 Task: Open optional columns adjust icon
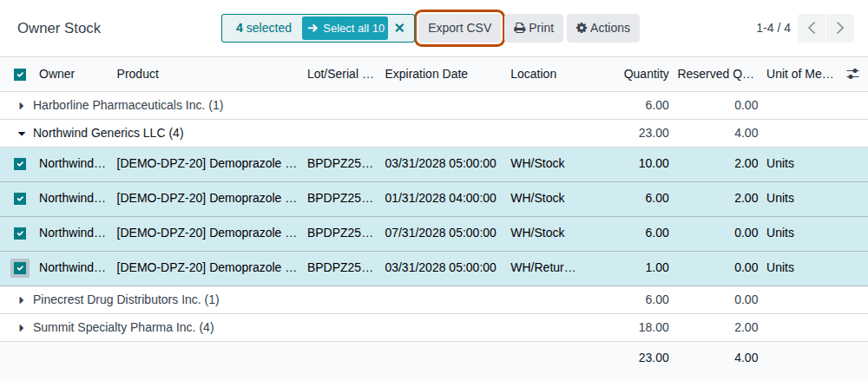(853, 75)
